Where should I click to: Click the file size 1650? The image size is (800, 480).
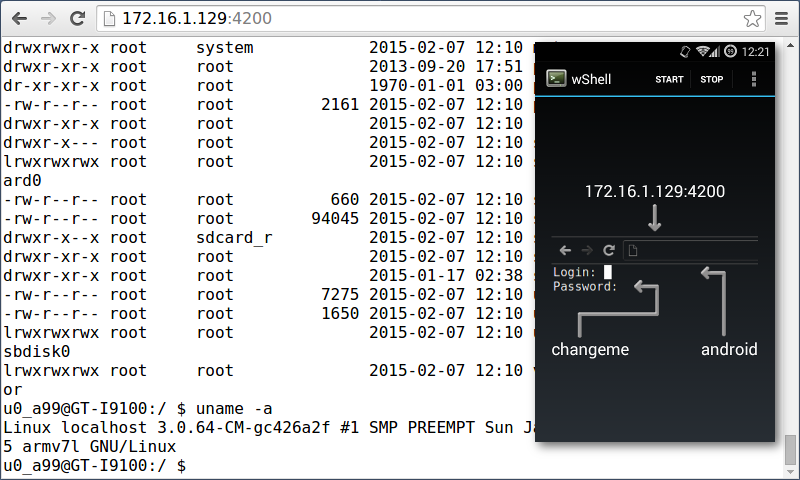click(340, 313)
